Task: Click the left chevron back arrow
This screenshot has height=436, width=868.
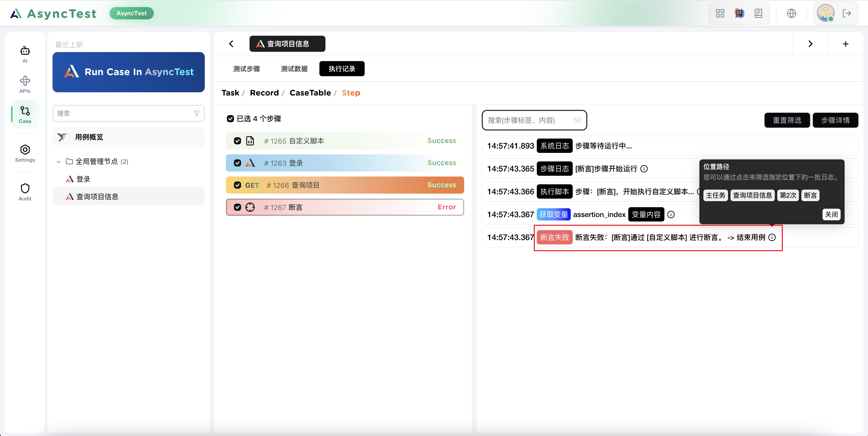Action: 231,44
